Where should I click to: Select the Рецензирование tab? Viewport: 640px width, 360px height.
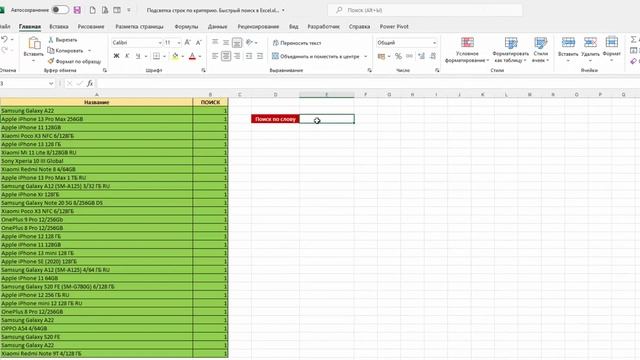click(x=258, y=27)
